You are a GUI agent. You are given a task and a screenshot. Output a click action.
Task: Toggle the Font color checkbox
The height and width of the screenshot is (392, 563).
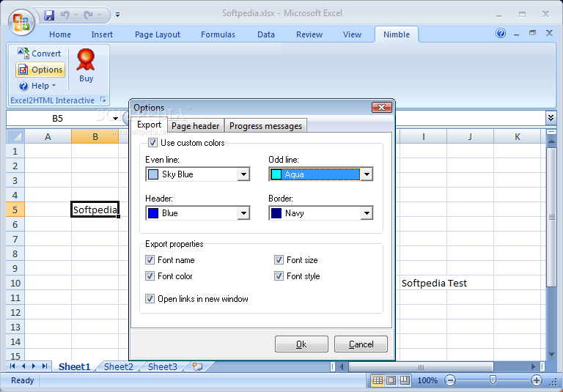(x=150, y=275)
